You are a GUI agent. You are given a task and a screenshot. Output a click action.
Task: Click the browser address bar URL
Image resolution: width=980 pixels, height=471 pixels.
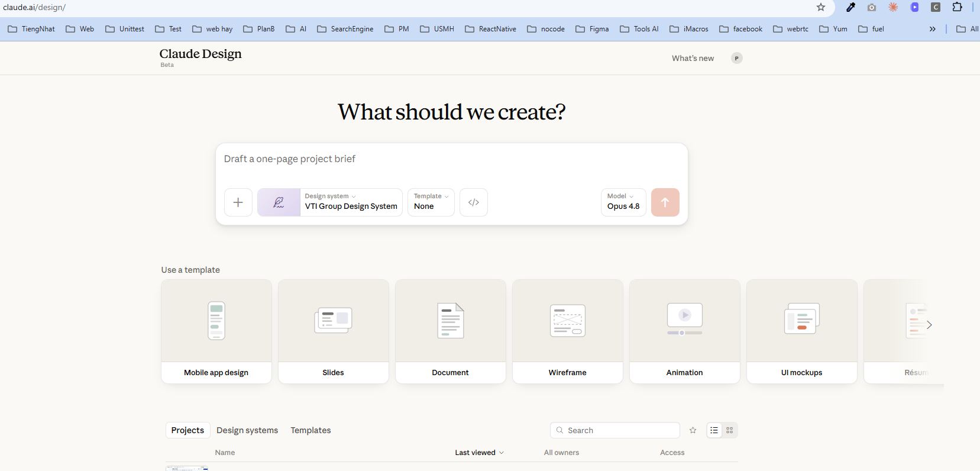34,7
